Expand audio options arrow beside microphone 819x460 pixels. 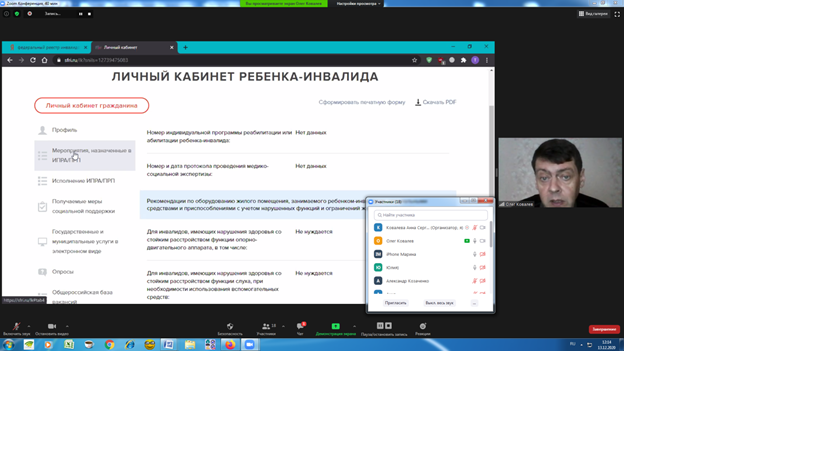29,326
